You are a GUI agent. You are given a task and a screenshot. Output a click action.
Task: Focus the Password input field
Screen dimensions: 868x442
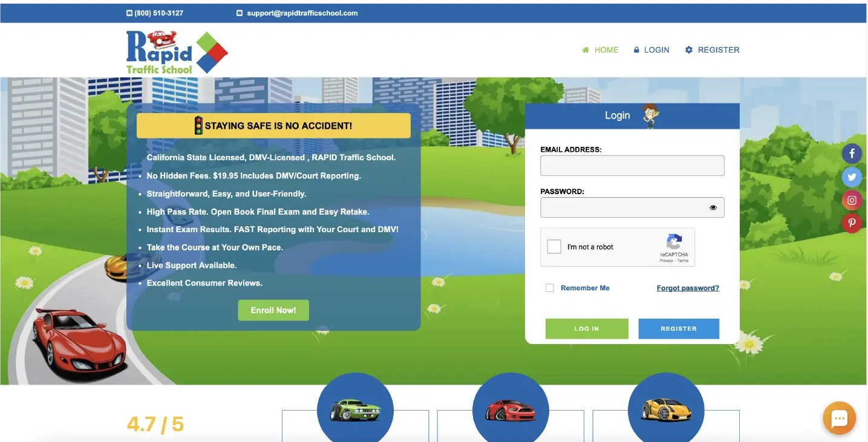[632, 207]
